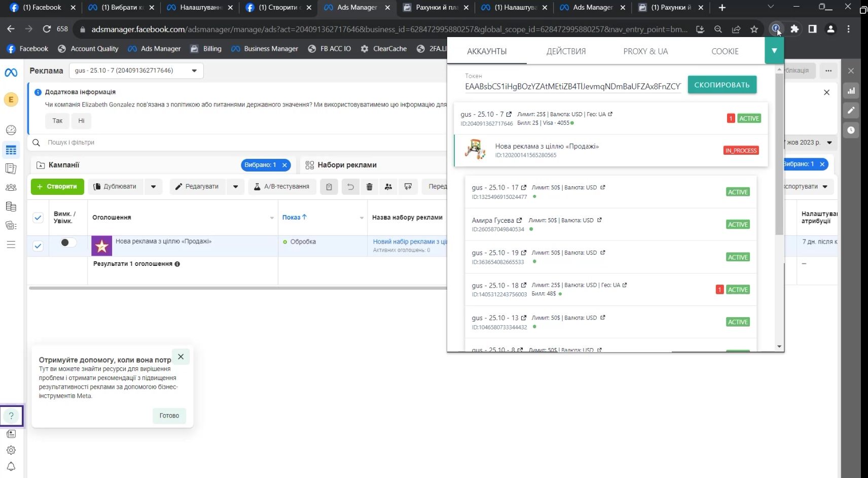Close the help tooltip with X
868x478 pixels.
point(180,357)
